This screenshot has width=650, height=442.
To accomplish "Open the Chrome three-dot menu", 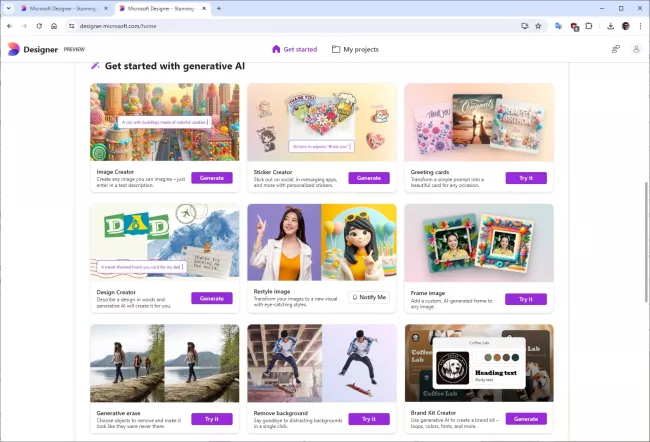I will pos(640,25).
